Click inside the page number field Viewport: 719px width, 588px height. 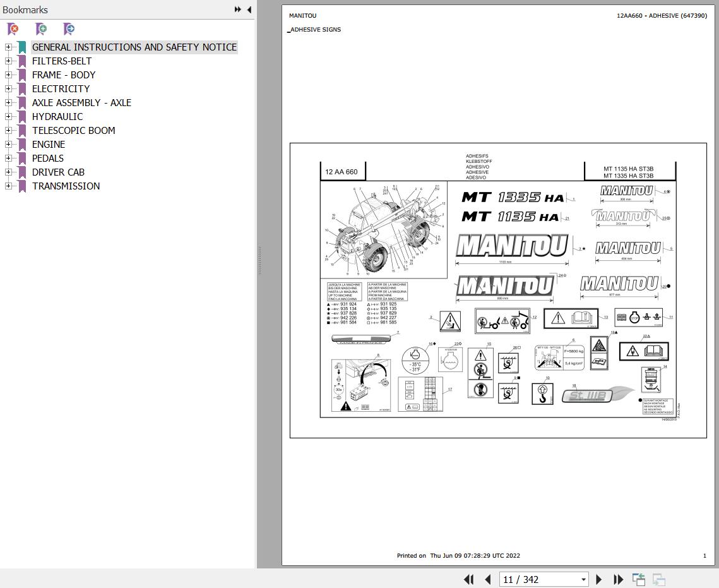click(540, 579)
